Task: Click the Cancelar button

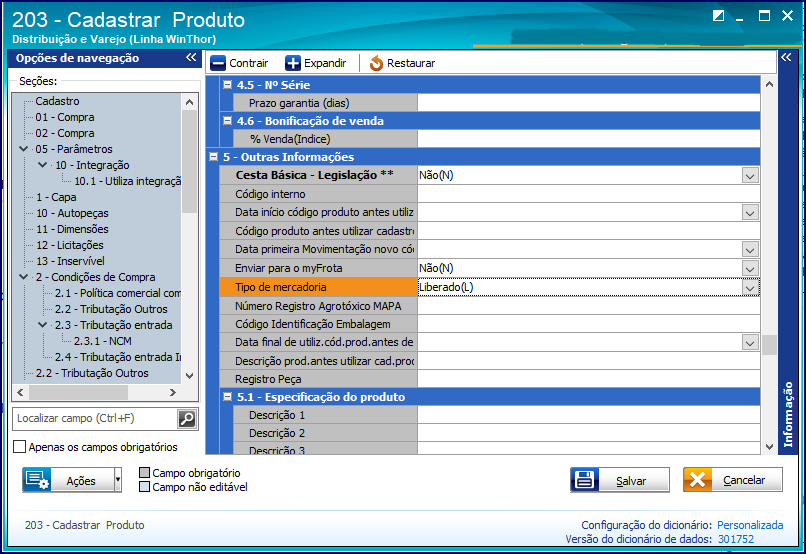Action: (x=733, y=480)
